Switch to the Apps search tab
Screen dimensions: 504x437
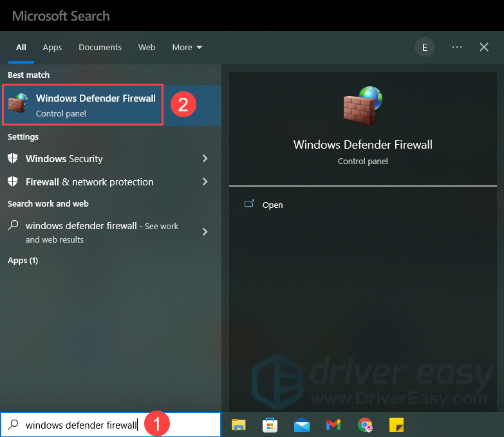pos(52,47)
